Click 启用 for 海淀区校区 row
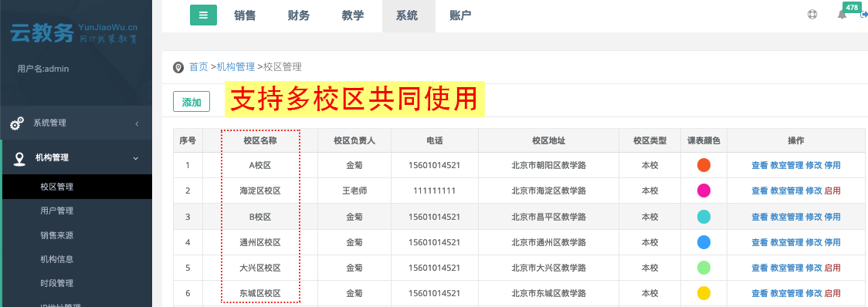Viewport: 868px width, 307px height. click(832, 191)
